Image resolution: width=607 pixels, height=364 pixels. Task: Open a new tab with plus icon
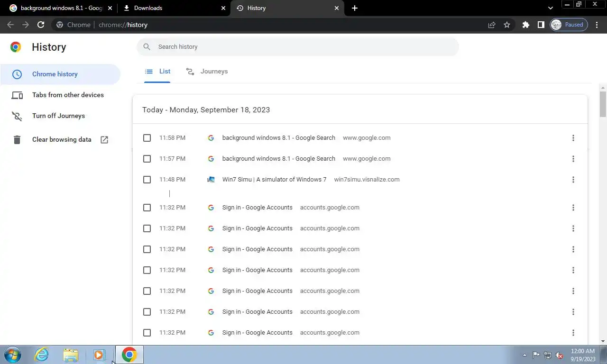click(355, 8)
